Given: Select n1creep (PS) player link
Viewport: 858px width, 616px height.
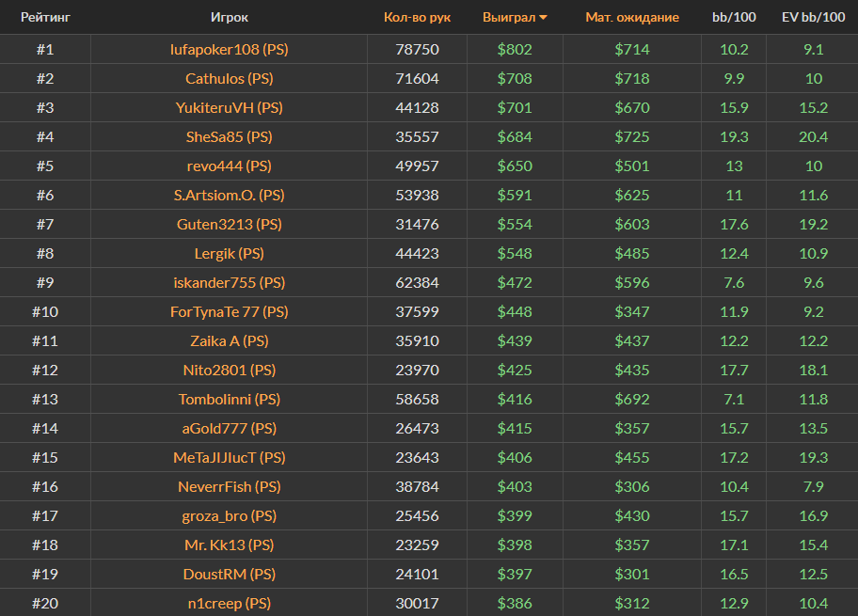Looking at the screenshot, I should [230, 604].
